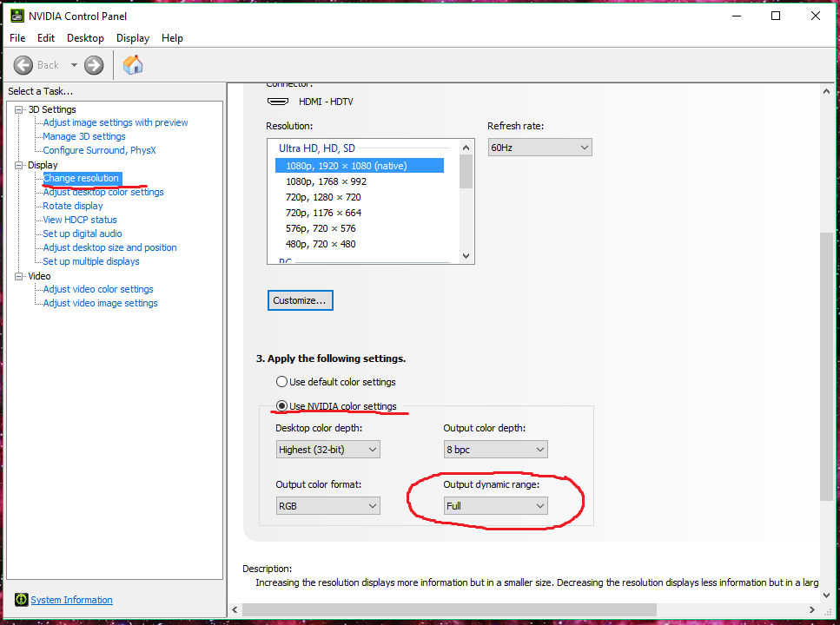Click horizontal scrollbar left arrow
The width and height of the screenshot is (840, 625).
235,609
